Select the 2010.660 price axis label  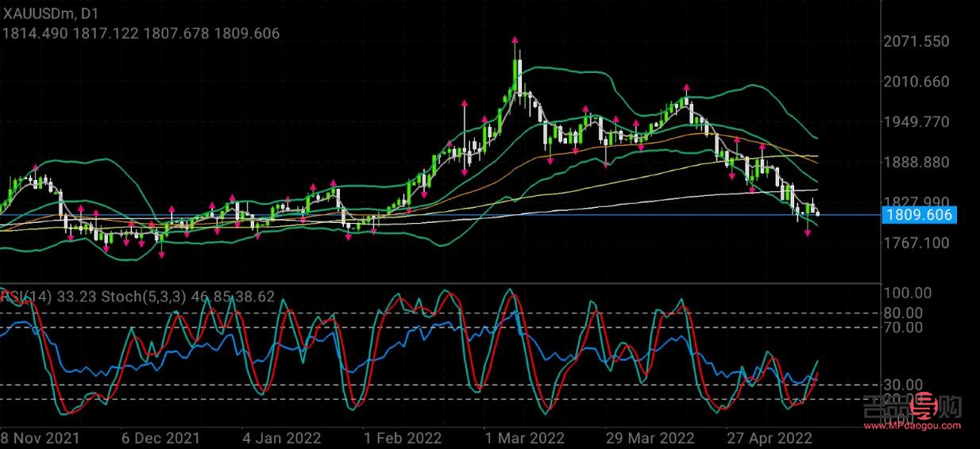[916, 82]
